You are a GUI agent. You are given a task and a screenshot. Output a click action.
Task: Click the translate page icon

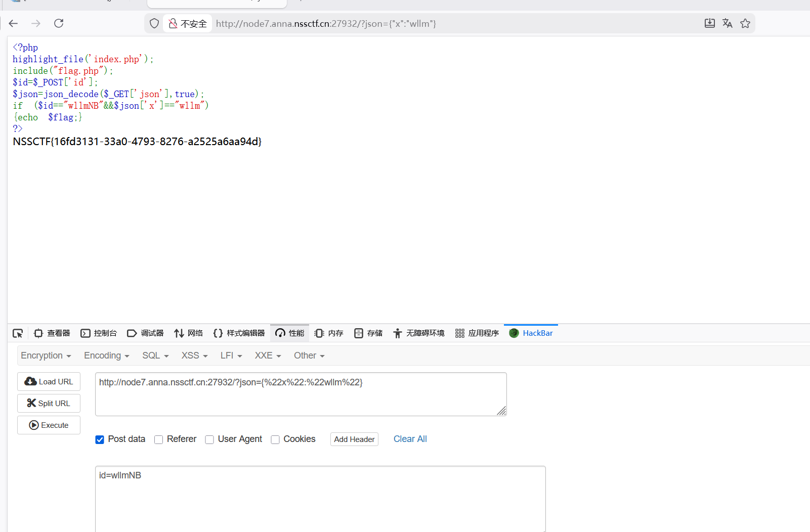pyautogui.click(x=727, y=23)
